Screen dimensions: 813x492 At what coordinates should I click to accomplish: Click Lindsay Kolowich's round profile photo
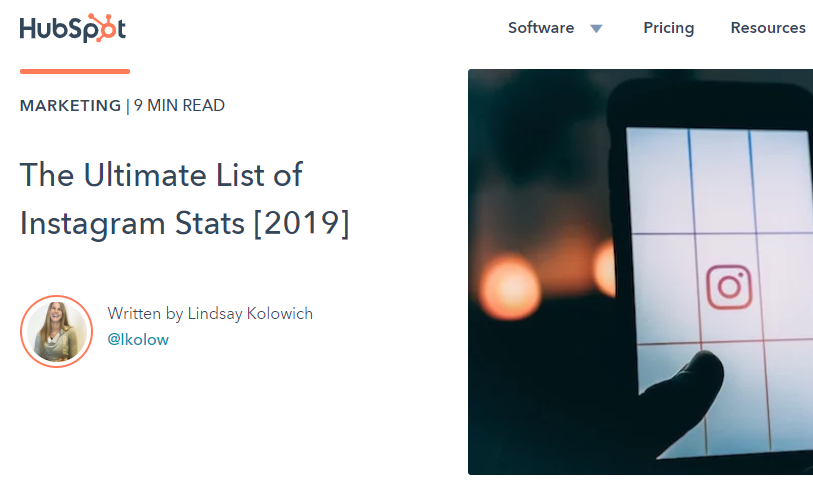pos(56,331)
